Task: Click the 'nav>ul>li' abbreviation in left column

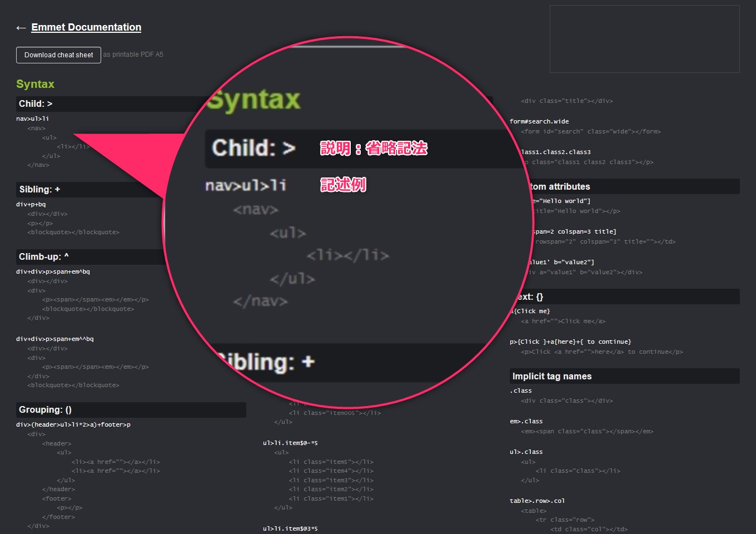Action: (x=33, y=118)
